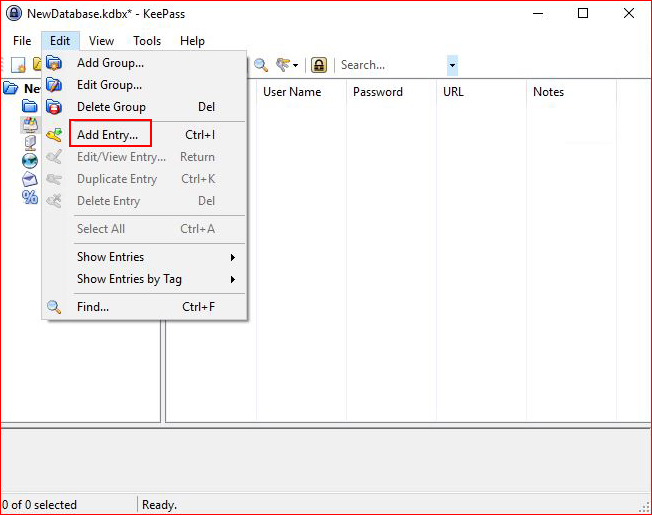This screenshot has height=515, width=652.
Task: Click the '0 of 0 selected' status text
Action: [x=40, y=505]
